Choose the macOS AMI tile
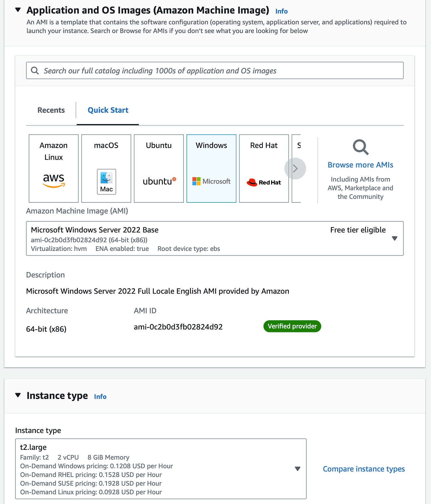Image resolution: width=431 pixels, height=504 pixels. pos(106,168)
